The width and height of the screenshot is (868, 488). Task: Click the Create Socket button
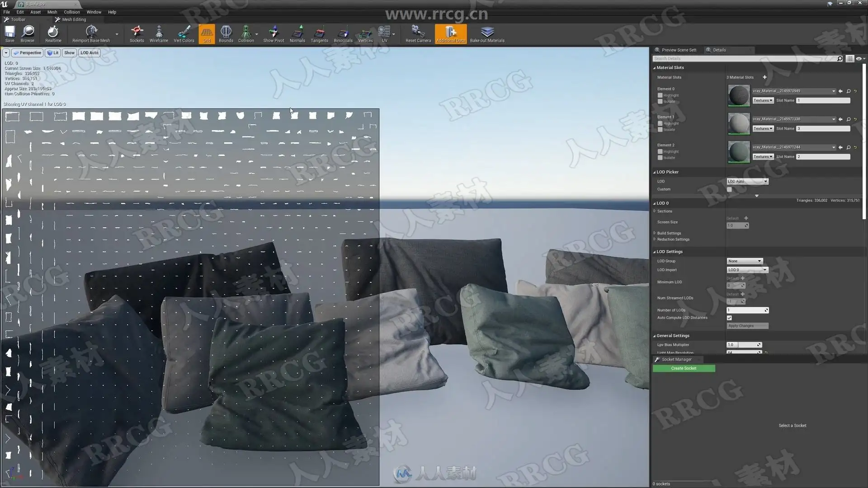point(684,368)
